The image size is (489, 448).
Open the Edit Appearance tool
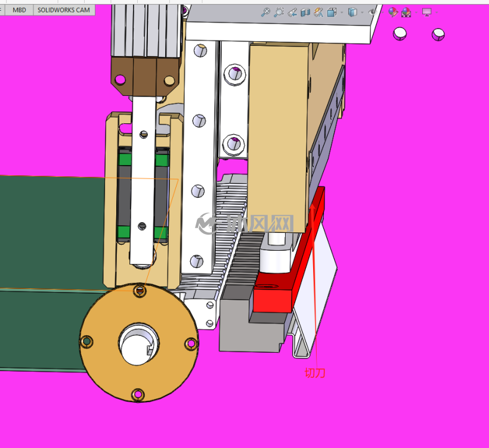(393, 13)
